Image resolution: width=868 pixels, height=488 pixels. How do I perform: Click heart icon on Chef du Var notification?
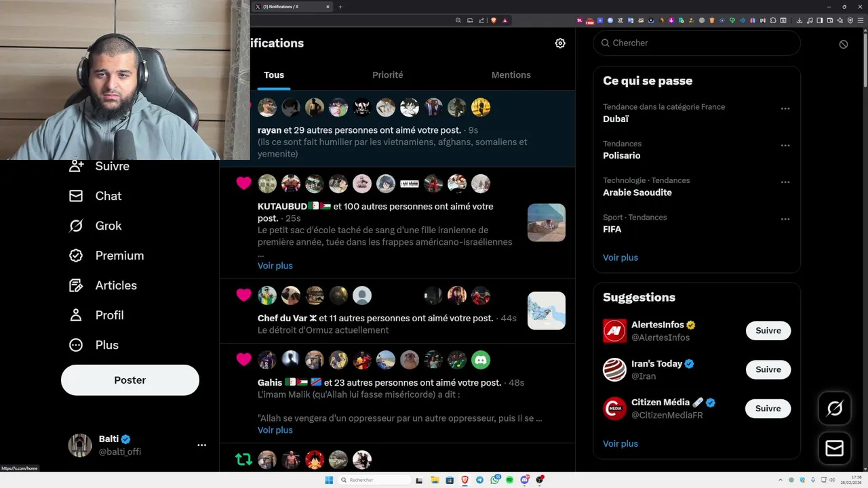pos(243,295)
